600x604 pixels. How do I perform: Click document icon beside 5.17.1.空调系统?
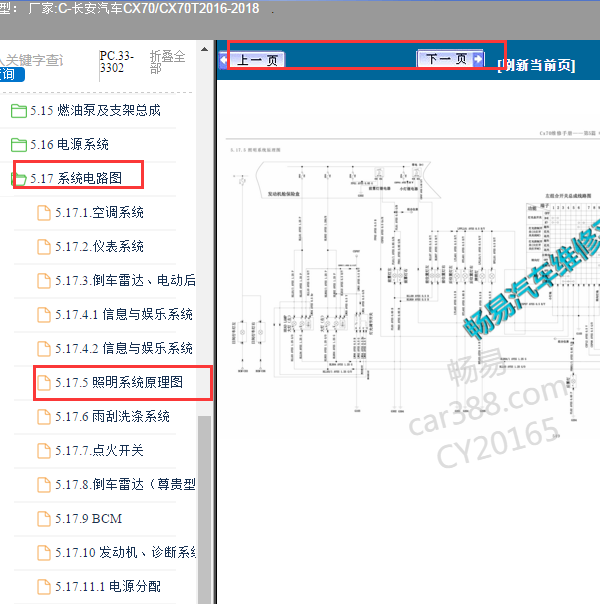click(44, 213)
